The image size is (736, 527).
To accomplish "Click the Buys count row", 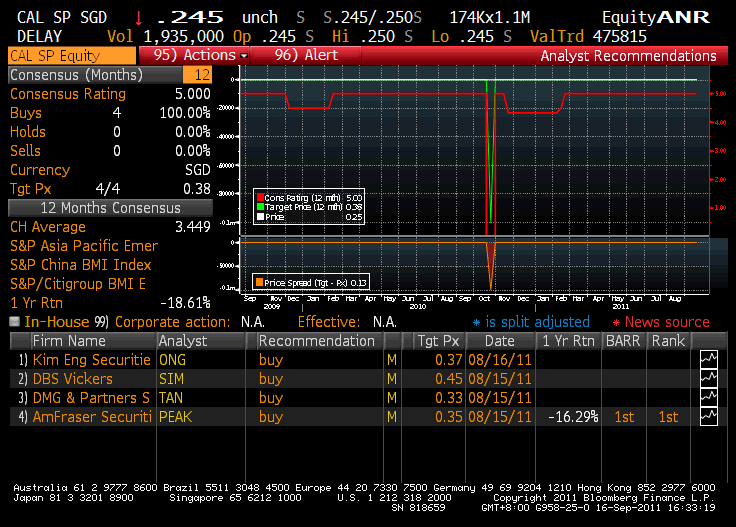I will click(110, 113).
